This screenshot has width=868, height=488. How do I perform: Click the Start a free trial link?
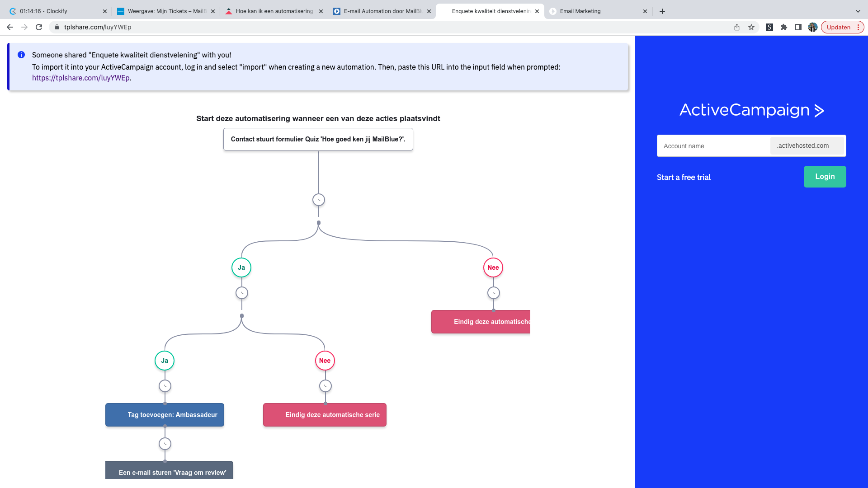coord(684,177)
